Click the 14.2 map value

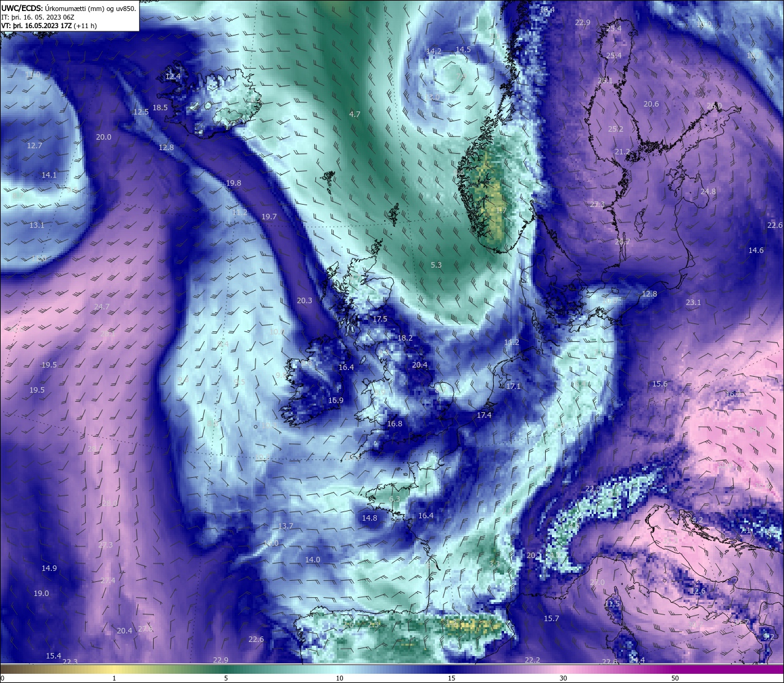(x=434, y=51)
